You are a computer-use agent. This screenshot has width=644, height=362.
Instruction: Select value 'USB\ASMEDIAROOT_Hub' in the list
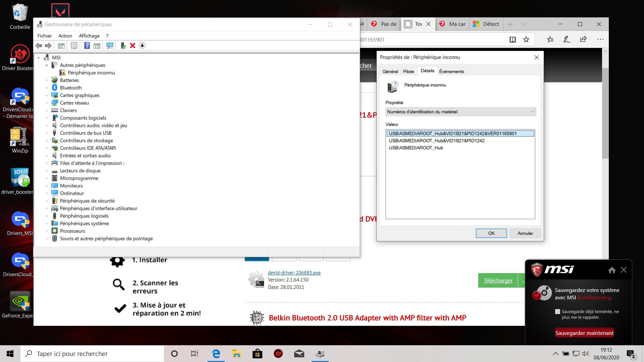(x=416, y=148)
